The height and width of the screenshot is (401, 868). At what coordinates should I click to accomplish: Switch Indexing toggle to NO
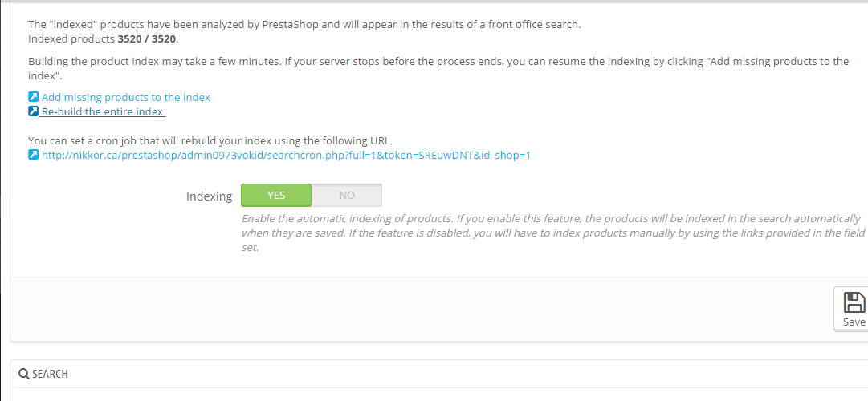(x=347, y=196)
